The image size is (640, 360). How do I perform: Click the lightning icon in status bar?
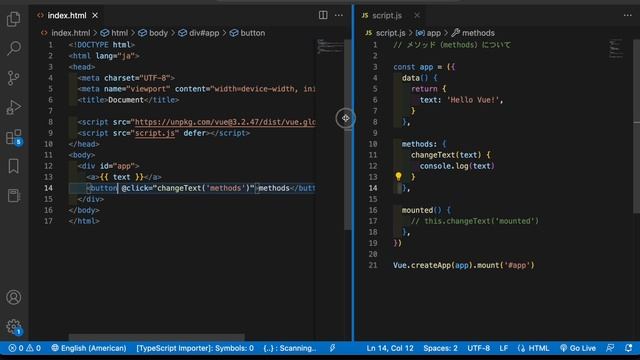pos(332,348)
